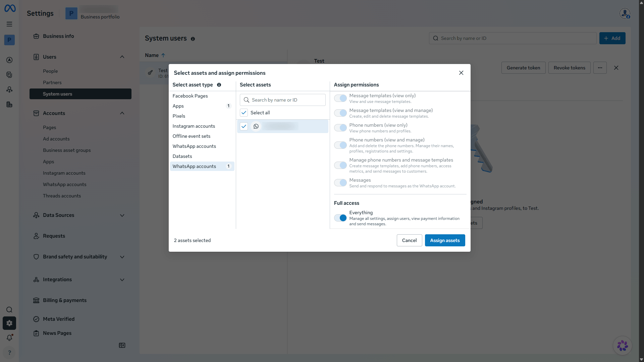
Task: Toggle the Messages permission switch
Action: tap(340, 183)
